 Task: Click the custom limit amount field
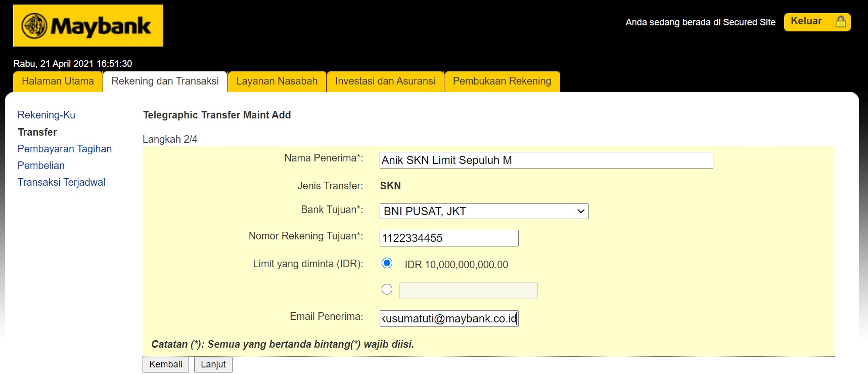469,291
